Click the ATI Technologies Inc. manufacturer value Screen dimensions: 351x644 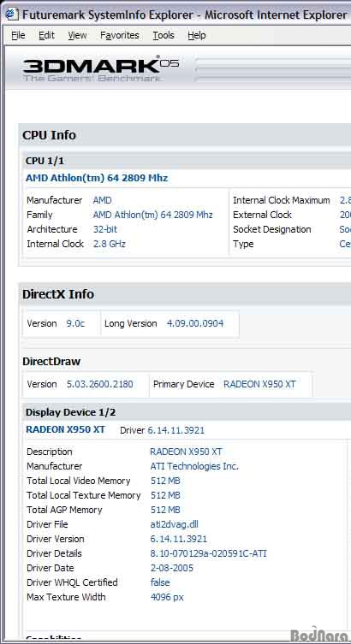pyautogui.click(x=194, y=467)
